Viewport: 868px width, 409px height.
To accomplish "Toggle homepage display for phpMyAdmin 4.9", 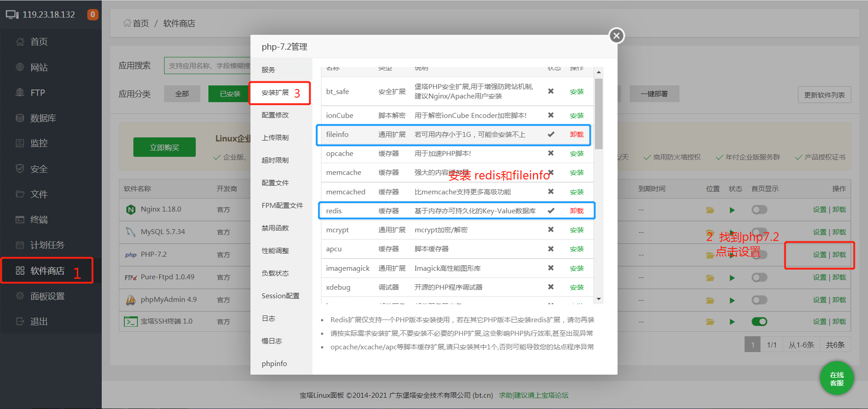I will click(x=759, y=300).
